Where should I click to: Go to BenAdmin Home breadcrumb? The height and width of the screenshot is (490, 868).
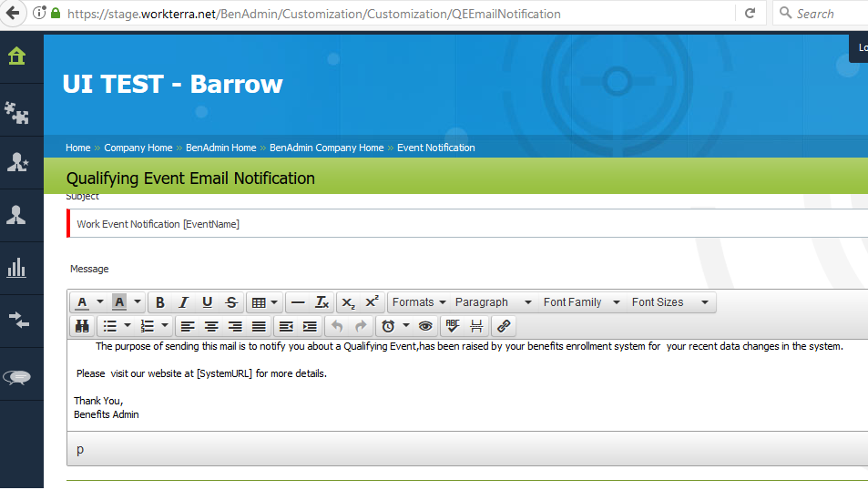(x=221, y=148)
